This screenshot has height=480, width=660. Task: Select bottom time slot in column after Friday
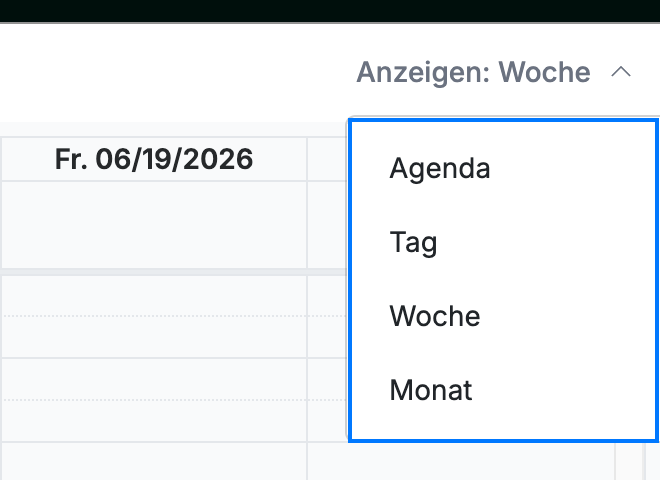pyautogui.click(x=461, y=461)
